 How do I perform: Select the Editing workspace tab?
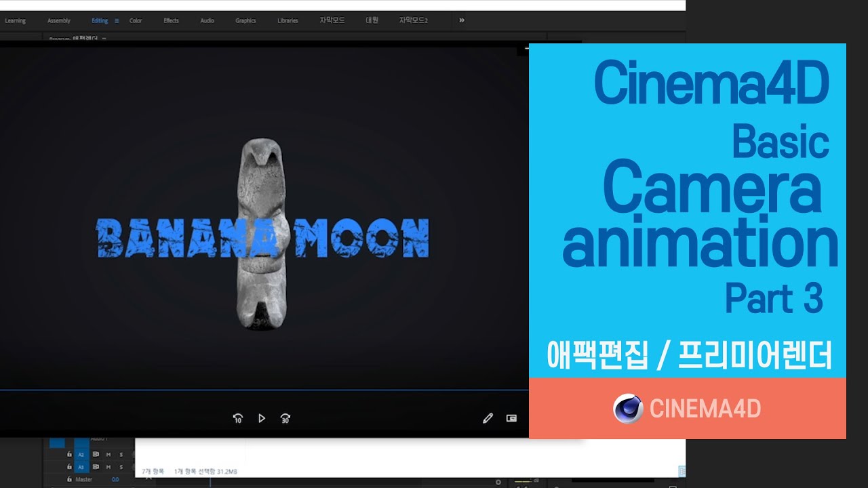[x=100, y=21]
